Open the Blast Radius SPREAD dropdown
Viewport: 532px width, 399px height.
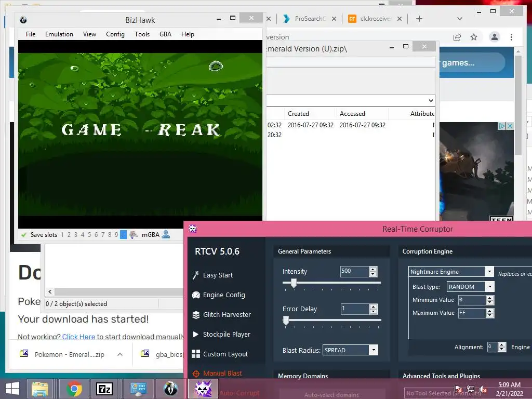click(x=374, y=350)
